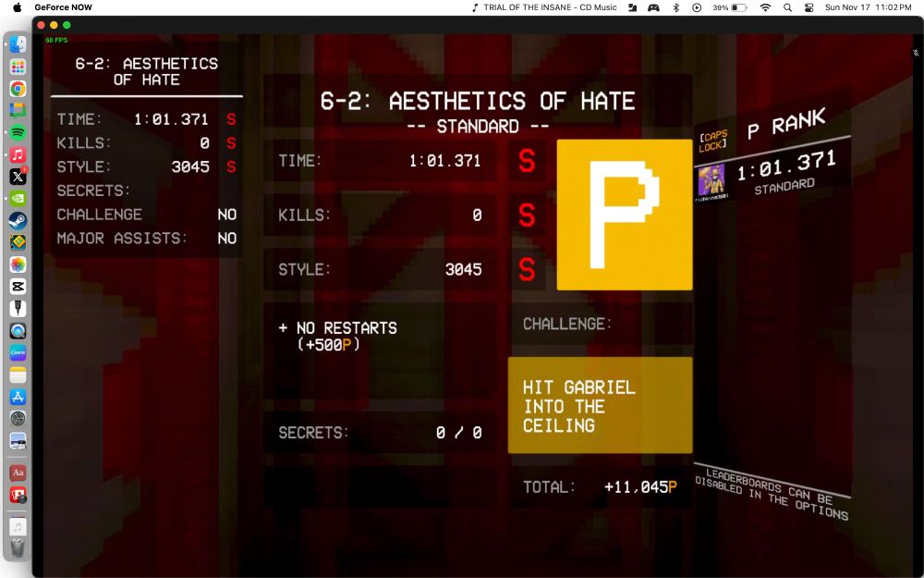Launch Google Chrome from the dock
The image size is (924, 578).
click(x=18, y=89)
